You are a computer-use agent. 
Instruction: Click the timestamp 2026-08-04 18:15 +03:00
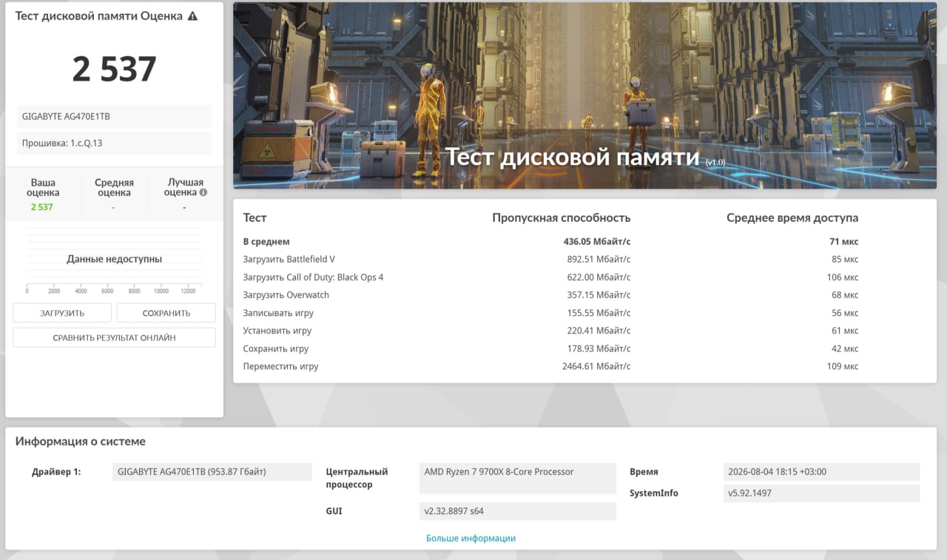821,472
